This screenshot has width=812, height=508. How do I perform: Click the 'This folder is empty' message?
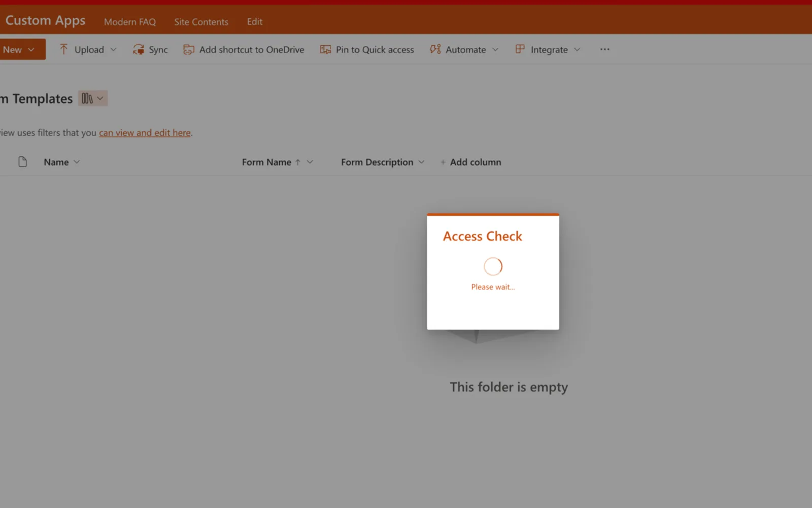click(509, 387)
